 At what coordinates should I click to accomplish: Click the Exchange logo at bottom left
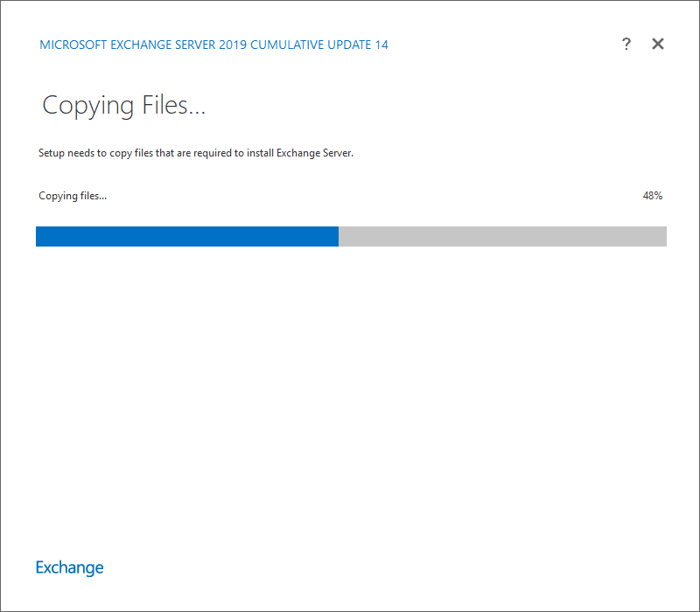69,567
